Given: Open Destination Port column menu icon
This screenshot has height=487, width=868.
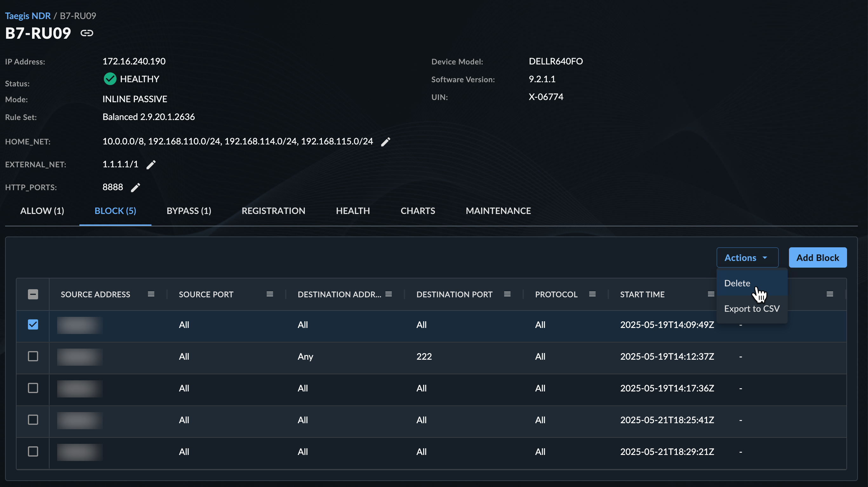Looking at the screenshot, I should click(x=507, y=294).
